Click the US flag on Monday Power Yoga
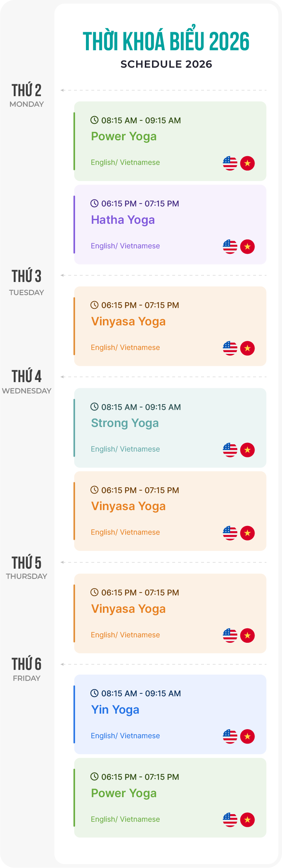Screen dimensions: 282x868 click(x=230, y=163)
